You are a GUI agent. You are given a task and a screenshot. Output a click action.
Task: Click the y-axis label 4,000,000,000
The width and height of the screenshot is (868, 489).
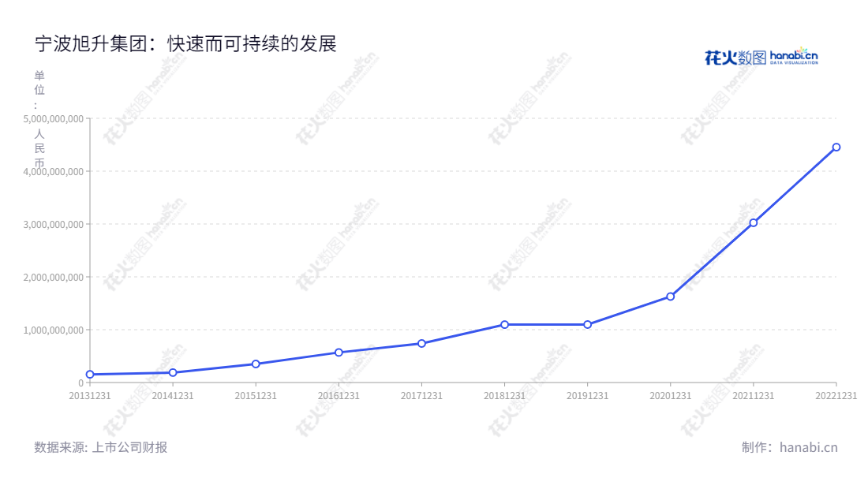click(53, 171)
